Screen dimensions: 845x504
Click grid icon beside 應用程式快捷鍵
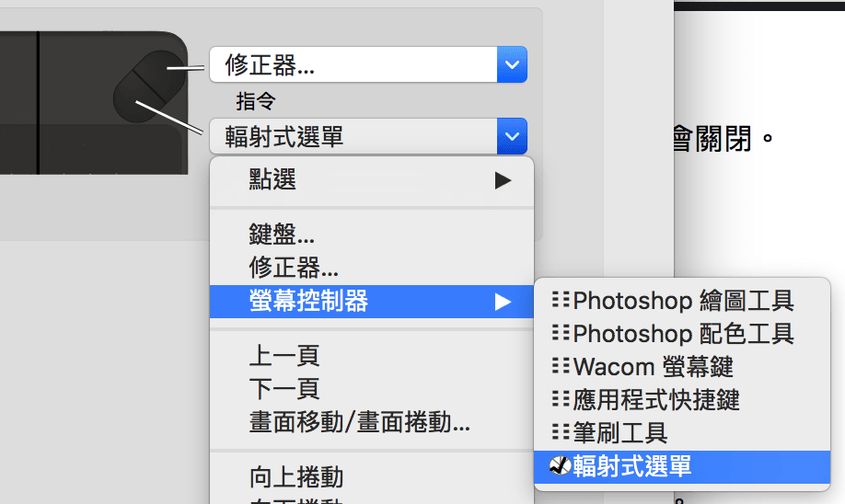(561, 399)
